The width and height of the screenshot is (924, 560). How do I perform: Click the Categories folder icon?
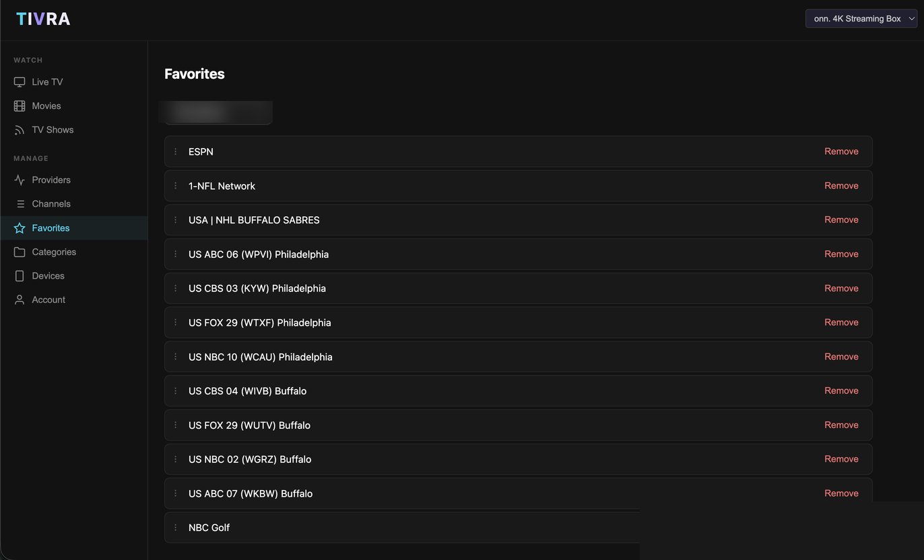[x=20, y=252]
